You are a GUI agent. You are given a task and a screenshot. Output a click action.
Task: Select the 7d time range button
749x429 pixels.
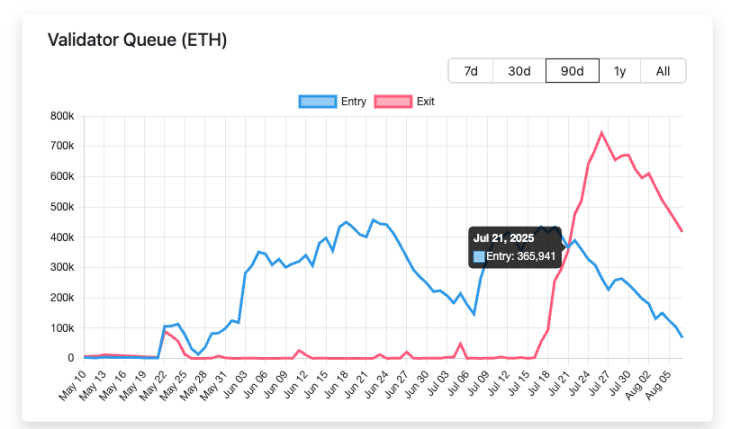470,70
